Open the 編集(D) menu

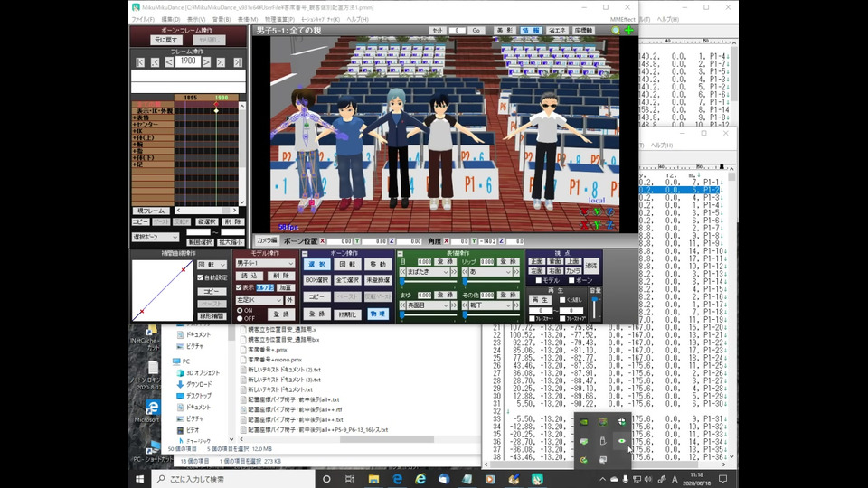[x=171, y=19]
